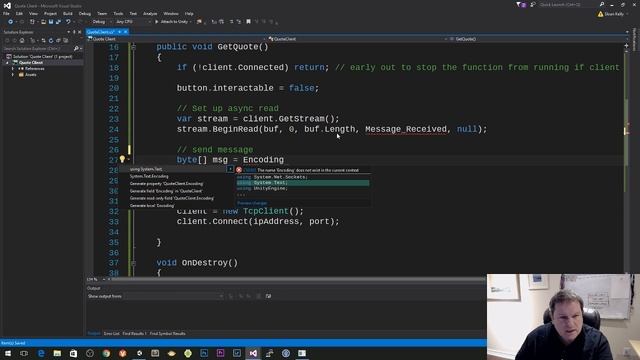Open the Debug configuration dropdown
This screenshot has height=360, width=640.
pyautogui.click(x=101, y=22)
